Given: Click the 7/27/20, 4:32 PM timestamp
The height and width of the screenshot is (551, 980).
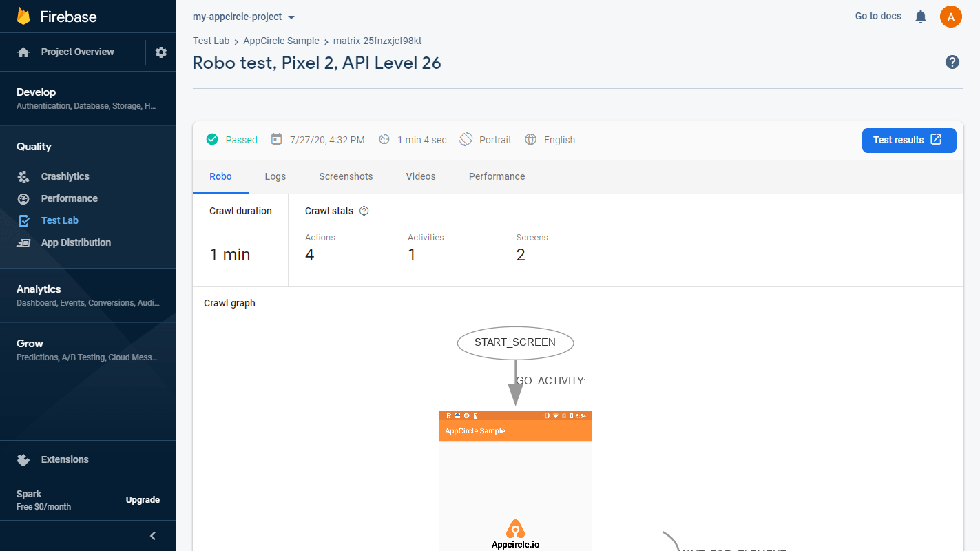Looking at the screenshot, I should pos(327,140).
